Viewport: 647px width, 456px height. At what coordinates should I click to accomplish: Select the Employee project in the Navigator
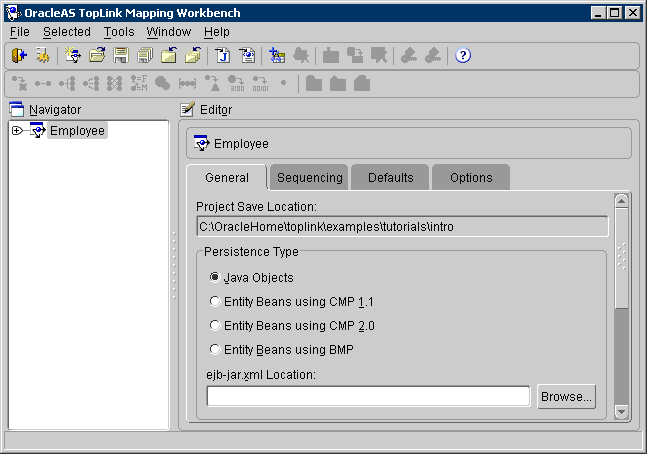(77, 131)
